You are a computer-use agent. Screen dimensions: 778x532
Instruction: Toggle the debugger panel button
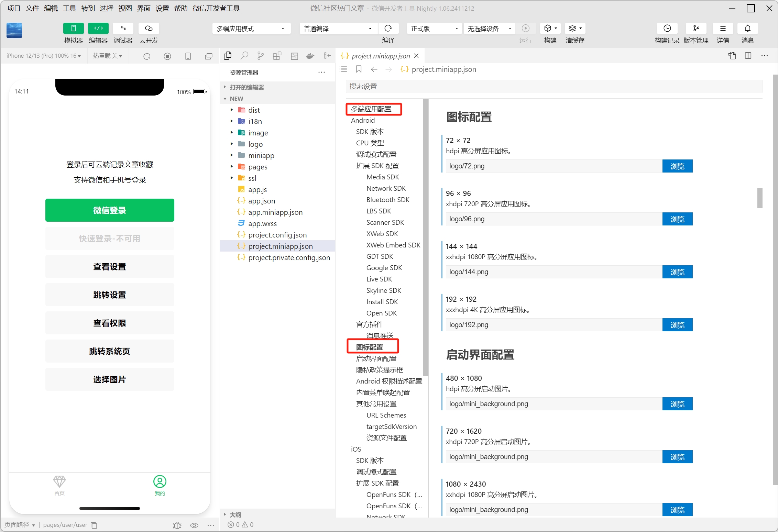tap(123, 29)
